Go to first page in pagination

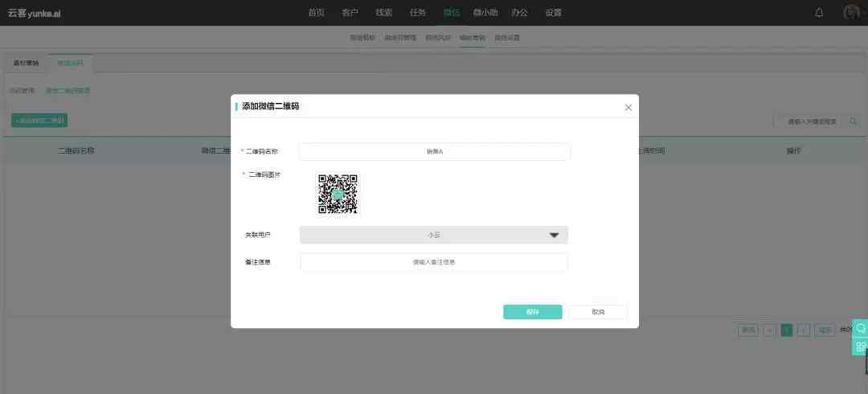(x=748, y=330)
